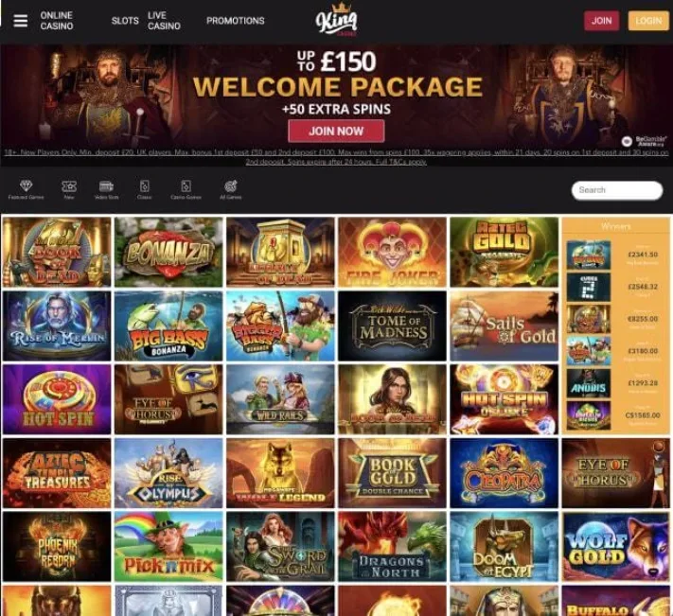The height and width of the screenshot is (616, 673).
Task: Open the Live Casino menu item
Action: [x=164, y=21]
